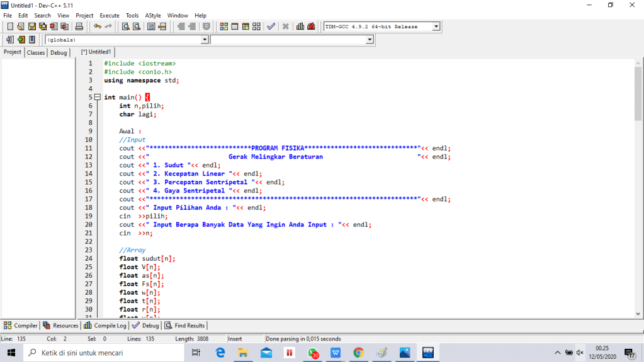Click the editor vertical scrollbar thumb
The image size is (644, 362).
pyautogui.click(x=638, y=93)
